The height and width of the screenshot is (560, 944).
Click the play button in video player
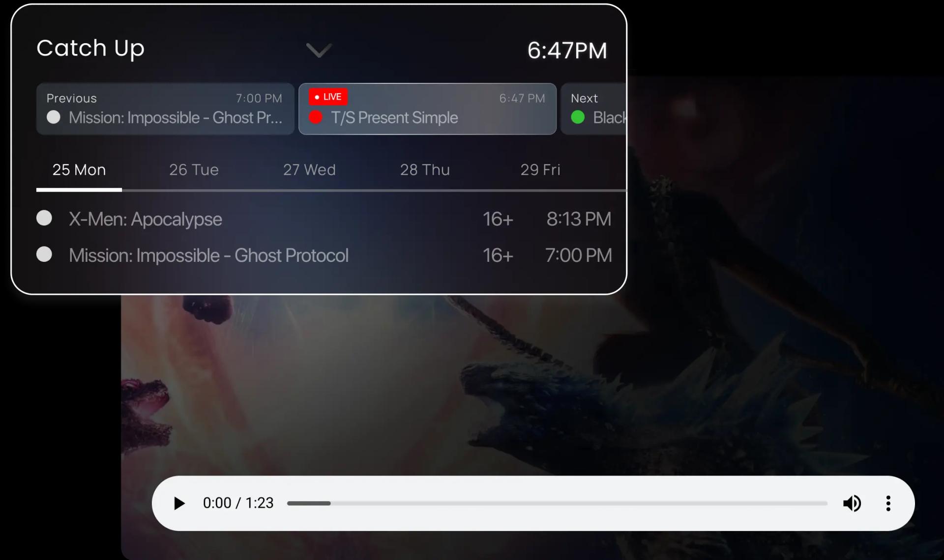tap(179, 504)
